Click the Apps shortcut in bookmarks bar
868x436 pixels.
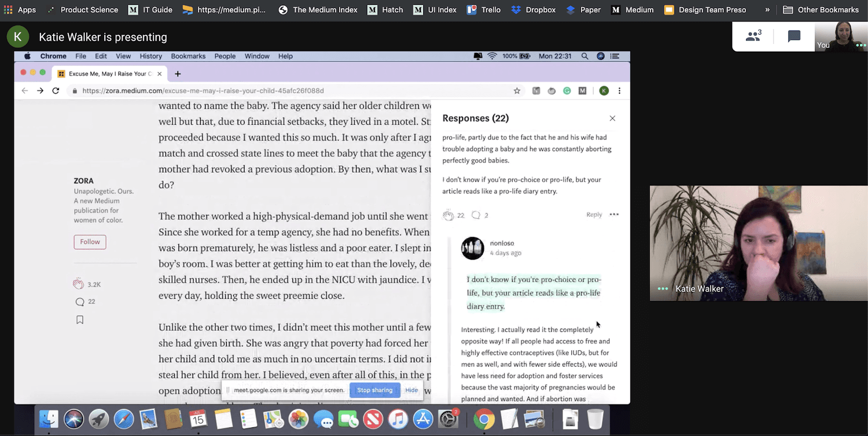(20, 10)
